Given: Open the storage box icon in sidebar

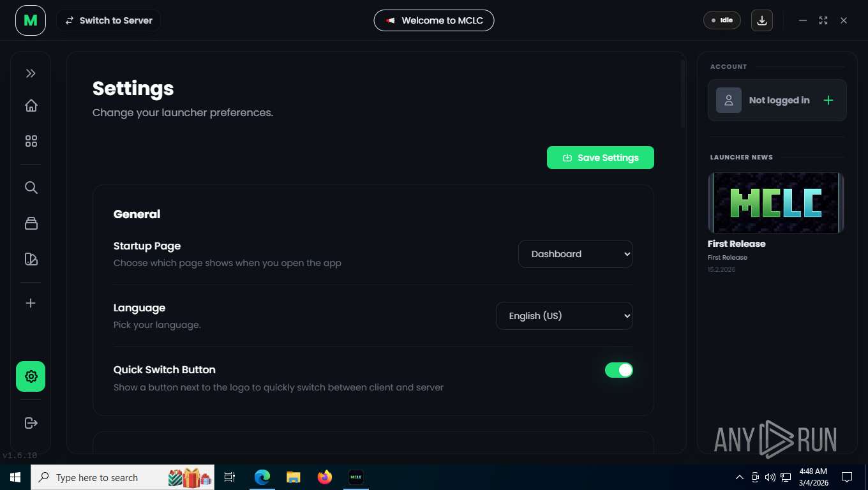Looking at the screenshot, I should click(x=31, y=223).
